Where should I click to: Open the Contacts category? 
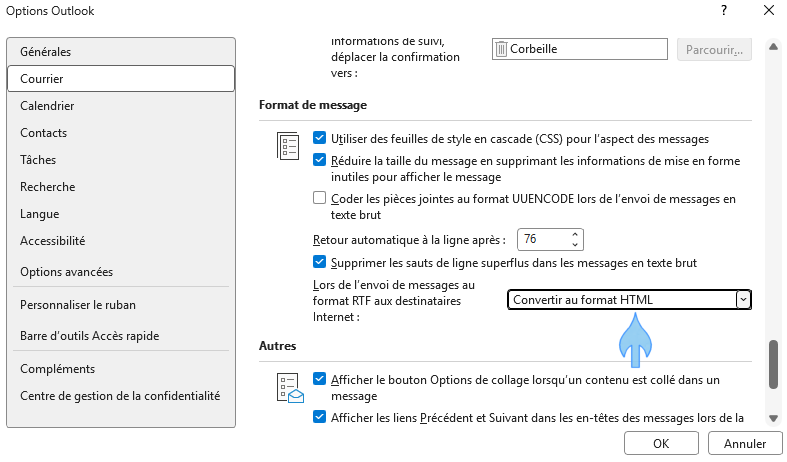[121, 133]
